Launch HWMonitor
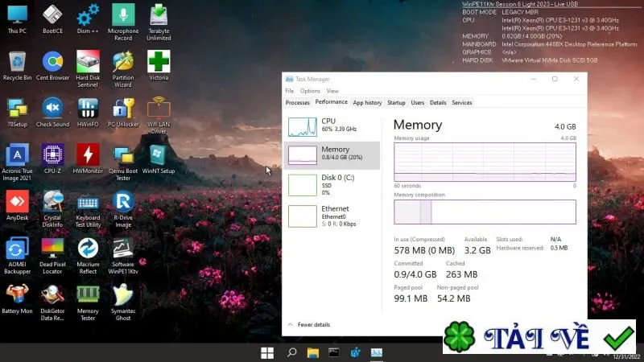 [x=88, y=158]
